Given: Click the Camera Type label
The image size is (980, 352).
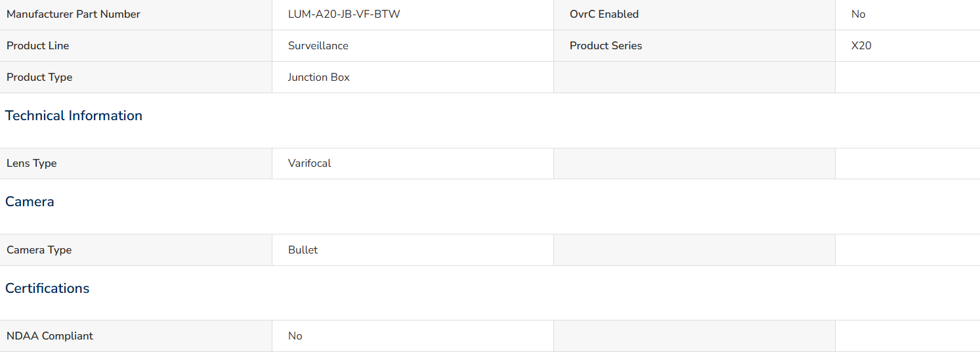Looking at the screenshot, I should (x=39, y=250).
